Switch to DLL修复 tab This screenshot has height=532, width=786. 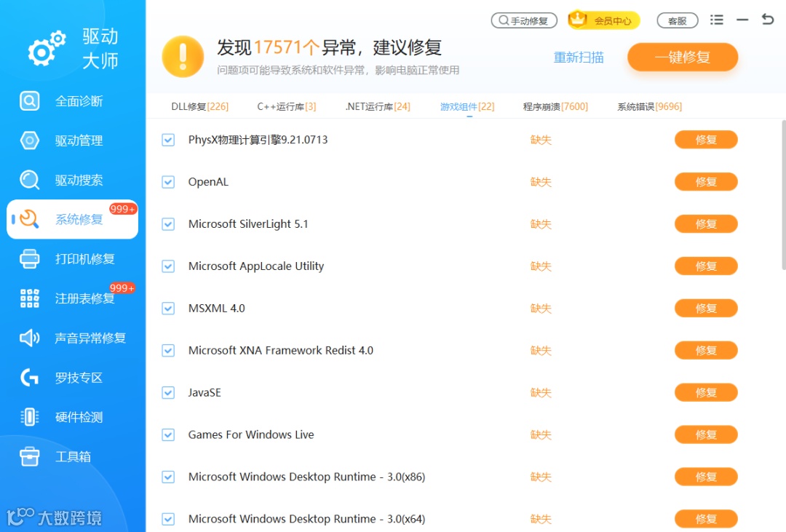point(199,106)
